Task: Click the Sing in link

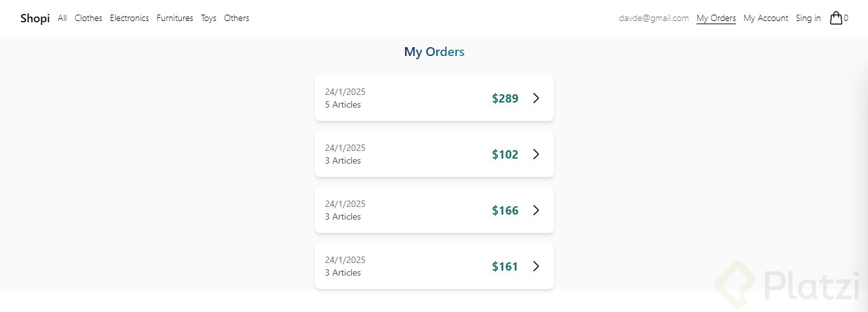Action: (808, 18)
